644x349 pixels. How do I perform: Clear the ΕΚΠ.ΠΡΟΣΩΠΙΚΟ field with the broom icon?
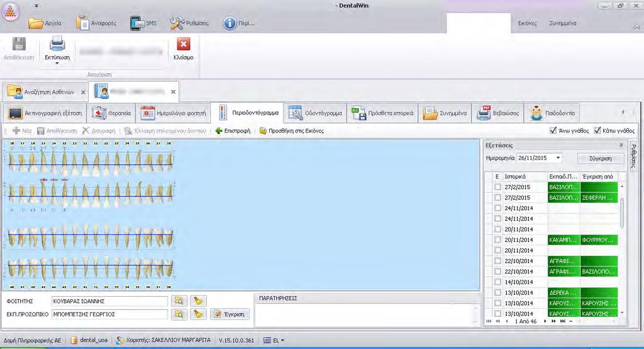click(x=198, y=314)
